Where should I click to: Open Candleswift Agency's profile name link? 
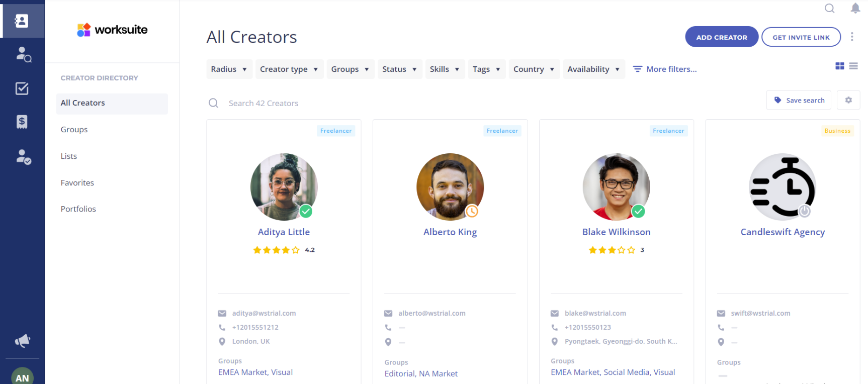tap(783, 232)
